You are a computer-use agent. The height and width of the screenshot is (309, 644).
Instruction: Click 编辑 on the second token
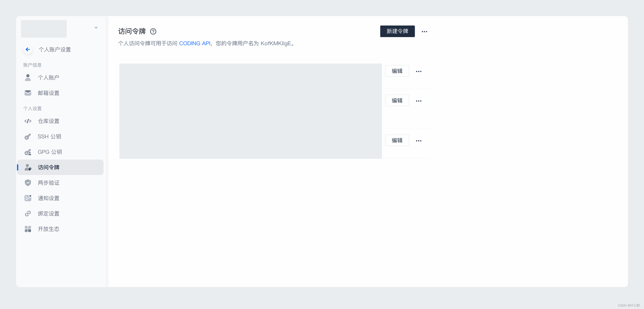pyautogui.click(x=397, y=100)
